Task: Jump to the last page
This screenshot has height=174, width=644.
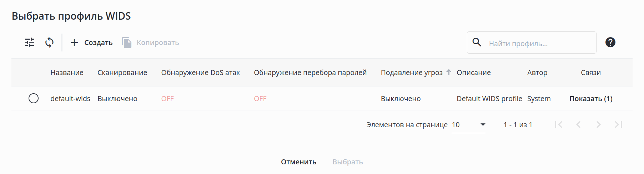Action: coord(618,125)
